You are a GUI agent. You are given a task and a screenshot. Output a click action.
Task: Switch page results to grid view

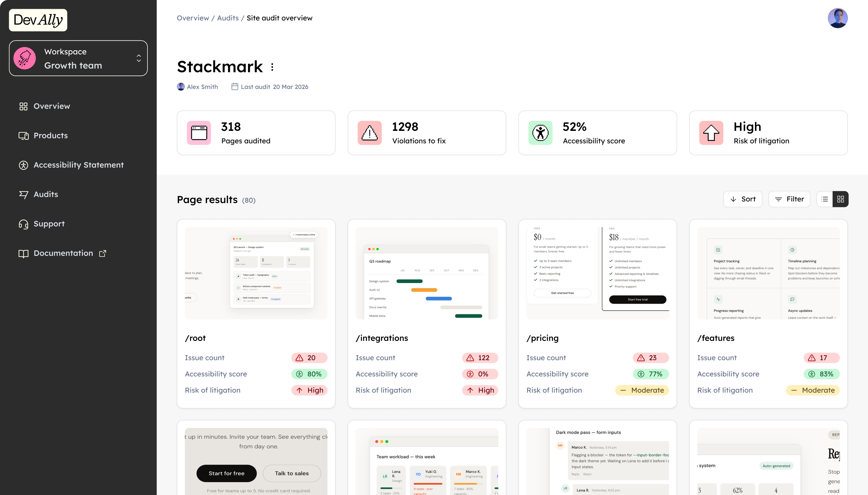[x=840, y=199]
